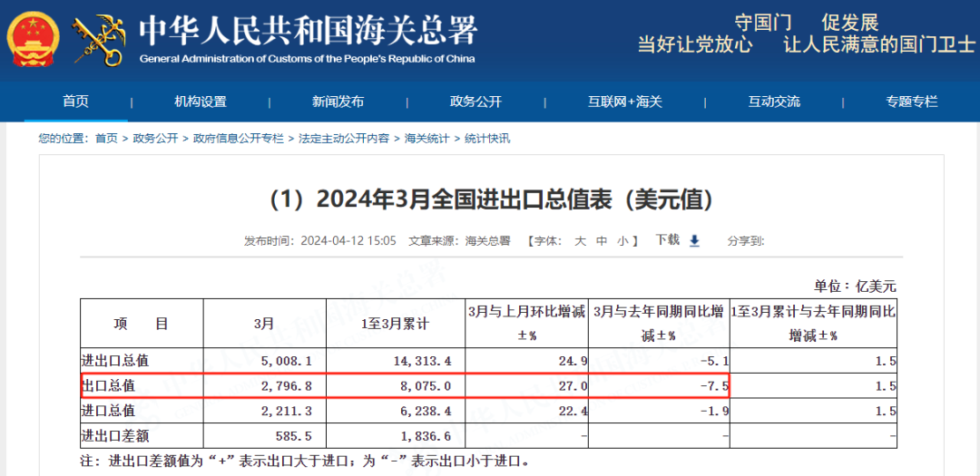Image resolution: width=980 pixels, height=476 pixels.
Task: Click the value 2,796.8
Action: tap(286, 386)
